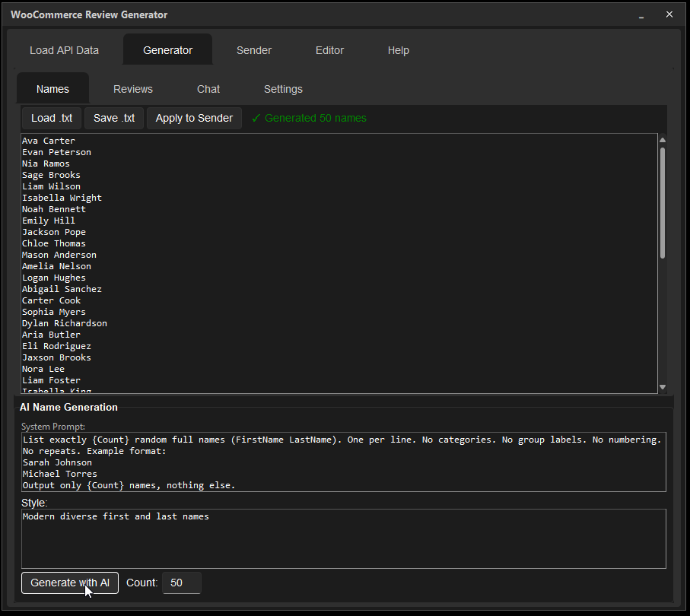Viewport: 690px width, 616px height.
Task: Open the Chat sub-tab
Action: coord(208,89)
